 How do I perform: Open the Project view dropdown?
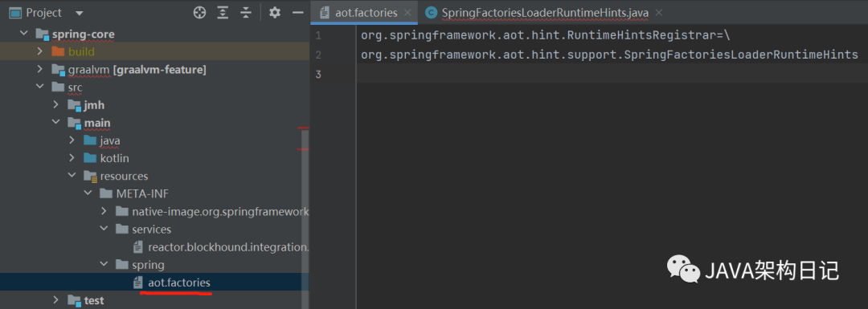click(x=79, y=13)
